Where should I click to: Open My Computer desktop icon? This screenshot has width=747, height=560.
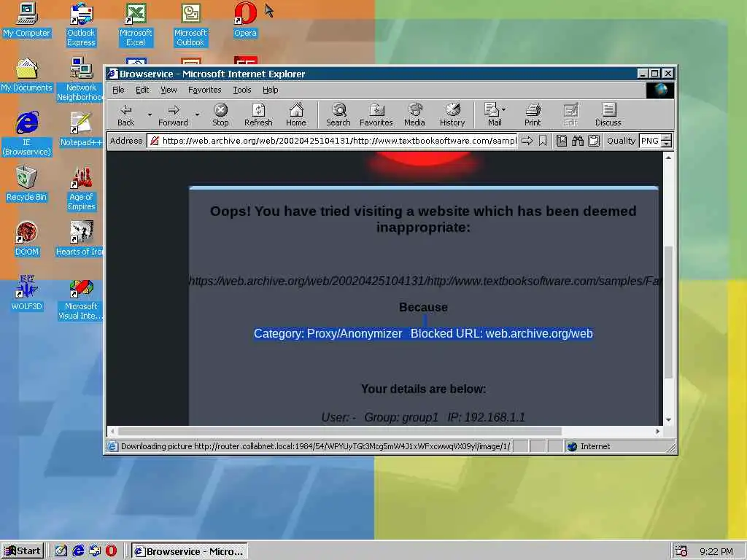click(x=27, y=20)
